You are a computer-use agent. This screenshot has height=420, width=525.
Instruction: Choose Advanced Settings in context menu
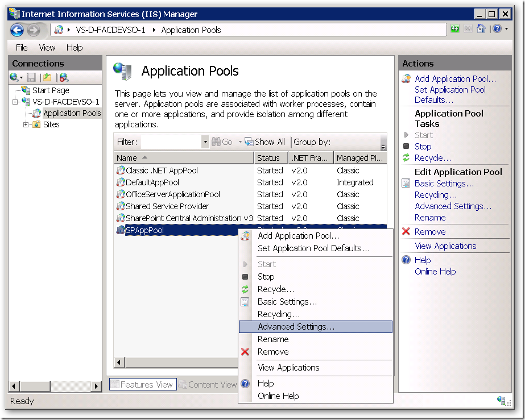pos(315,327)
